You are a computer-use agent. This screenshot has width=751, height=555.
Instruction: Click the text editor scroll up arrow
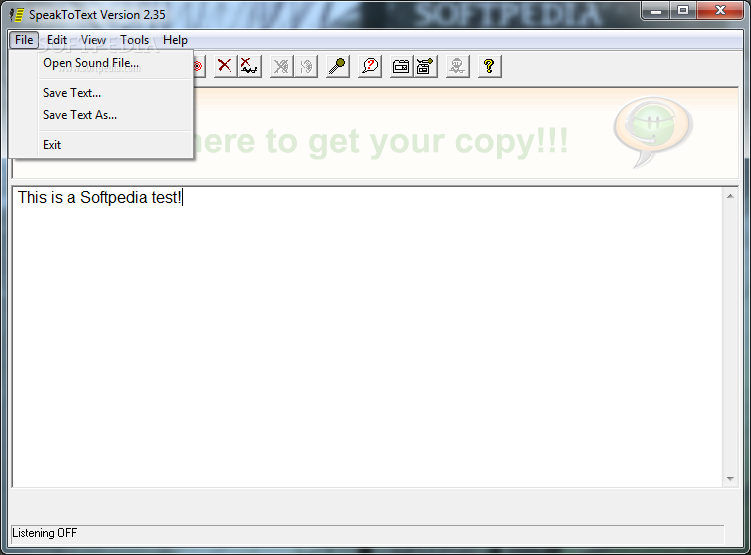point(730,196)
